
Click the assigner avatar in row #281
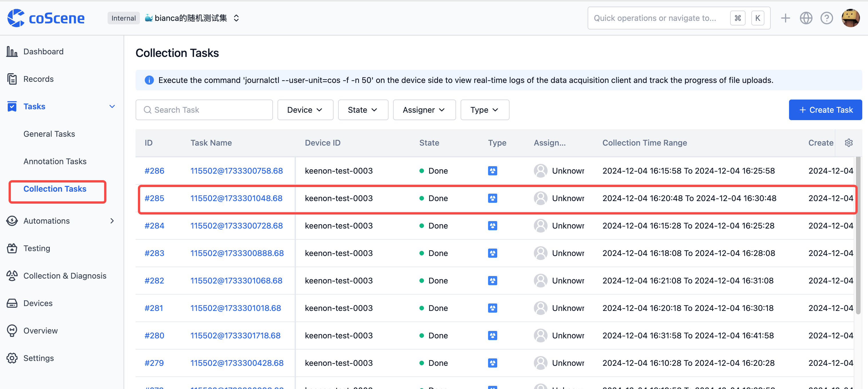540,308
